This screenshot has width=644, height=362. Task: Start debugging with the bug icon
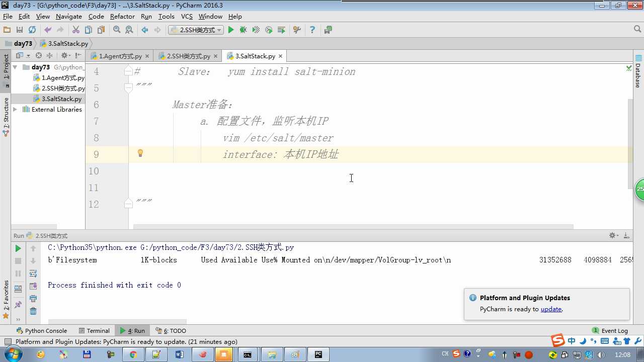point(244,30)
